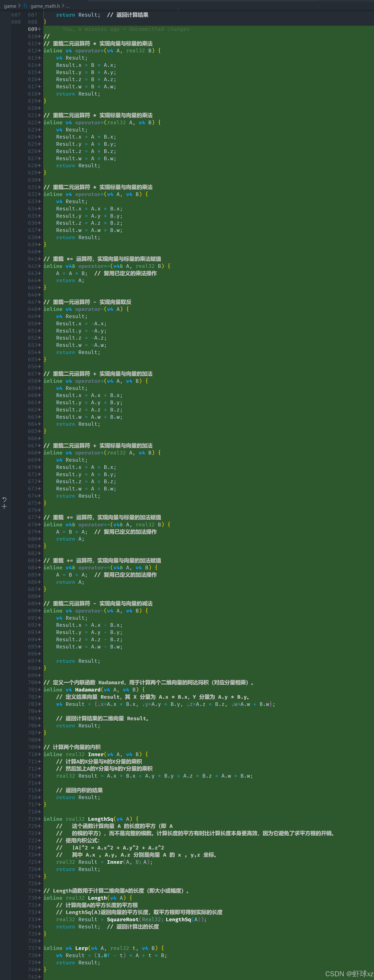Click 'inline v4 operator*(v4 A, v4 B) {' on line 632
The width and height of the screenshot is (374, 980).
point(96,194)
